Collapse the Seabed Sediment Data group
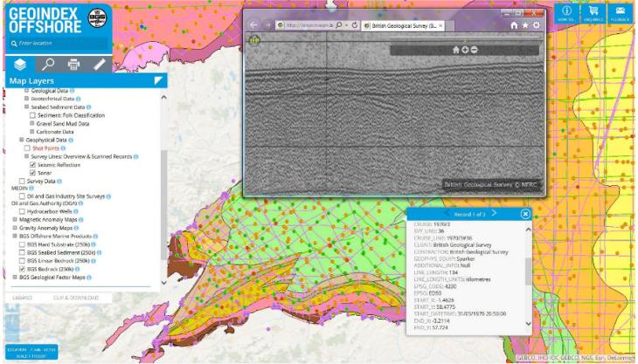 tap(27, 106)
